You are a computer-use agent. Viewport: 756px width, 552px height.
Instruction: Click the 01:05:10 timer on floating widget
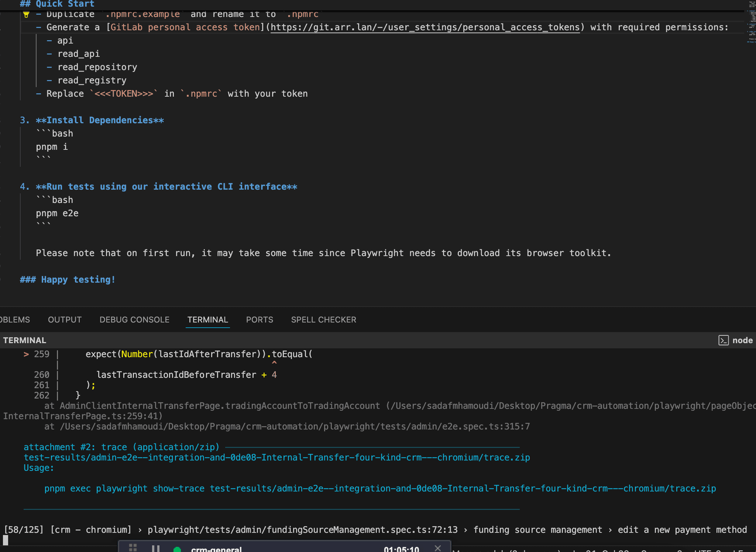401,549
